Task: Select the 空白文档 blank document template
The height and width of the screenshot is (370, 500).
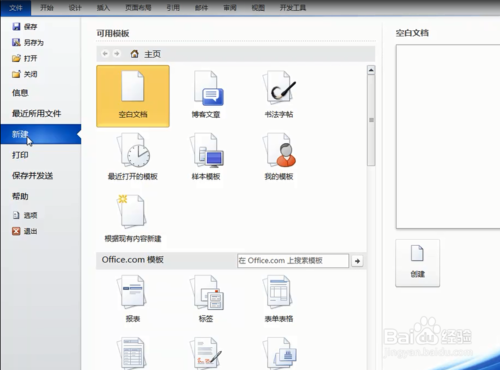Action: point(133,96)
